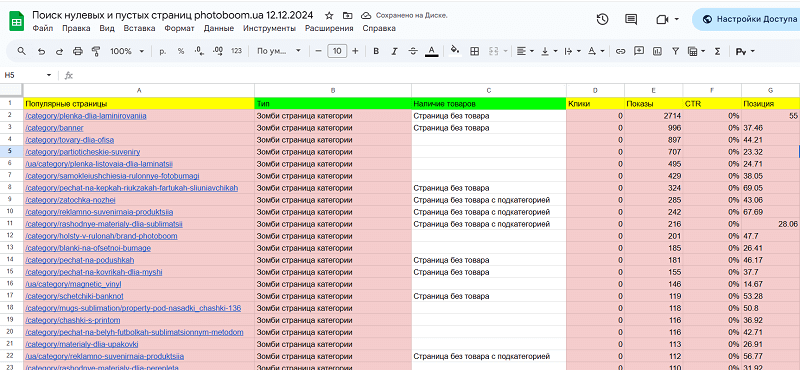Create a filter funnel icon

[676, 51]
